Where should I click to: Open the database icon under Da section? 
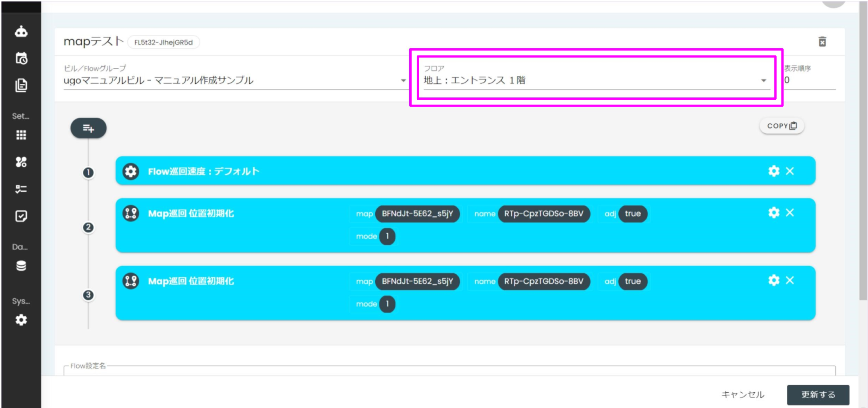click(x=21, y=266)
